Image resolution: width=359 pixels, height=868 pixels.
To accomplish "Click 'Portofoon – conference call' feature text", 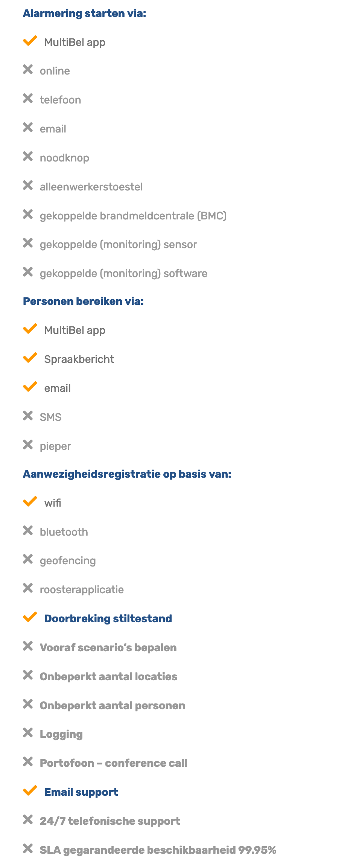I will pyautogui.click(x=113, y=763).
